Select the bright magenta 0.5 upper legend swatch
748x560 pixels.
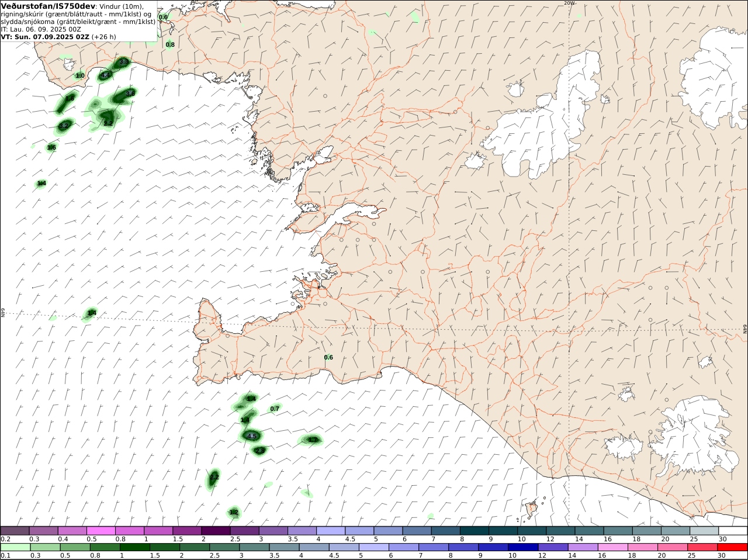click(x=101, y=531)
